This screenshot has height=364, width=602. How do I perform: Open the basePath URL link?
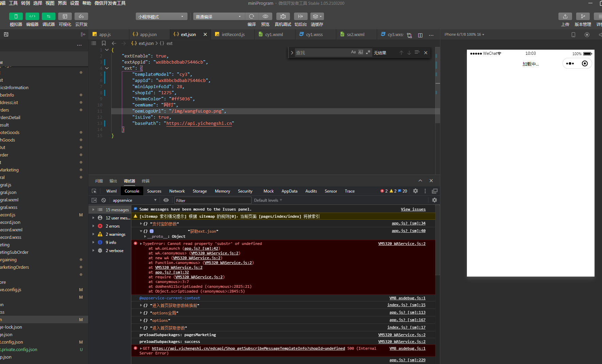click(199, 123)
